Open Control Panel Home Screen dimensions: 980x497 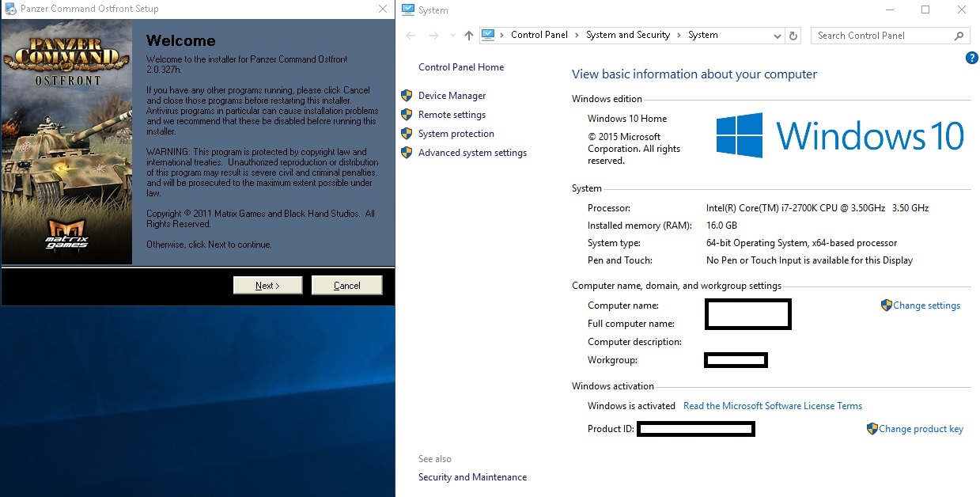(x=461, y=67)
